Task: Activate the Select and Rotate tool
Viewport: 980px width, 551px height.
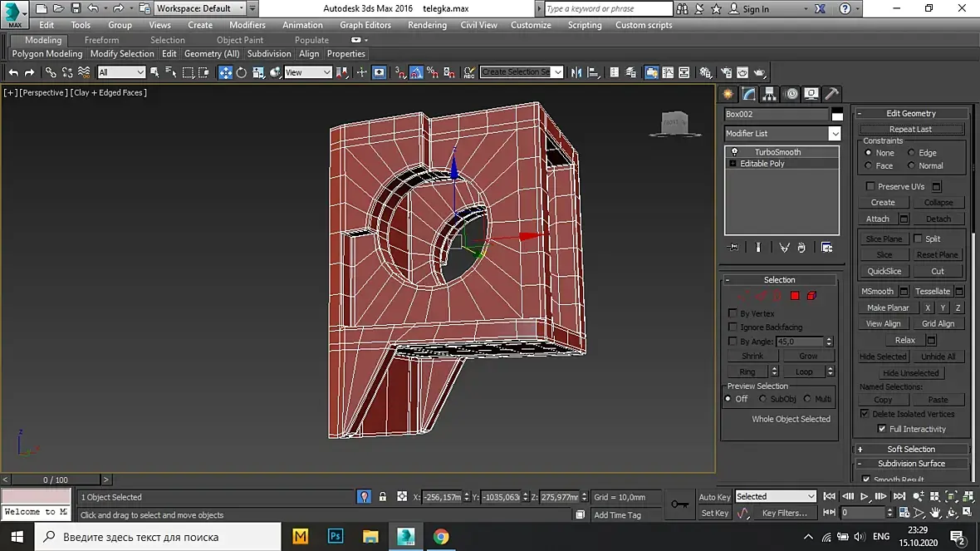Action: click(242, 72)
